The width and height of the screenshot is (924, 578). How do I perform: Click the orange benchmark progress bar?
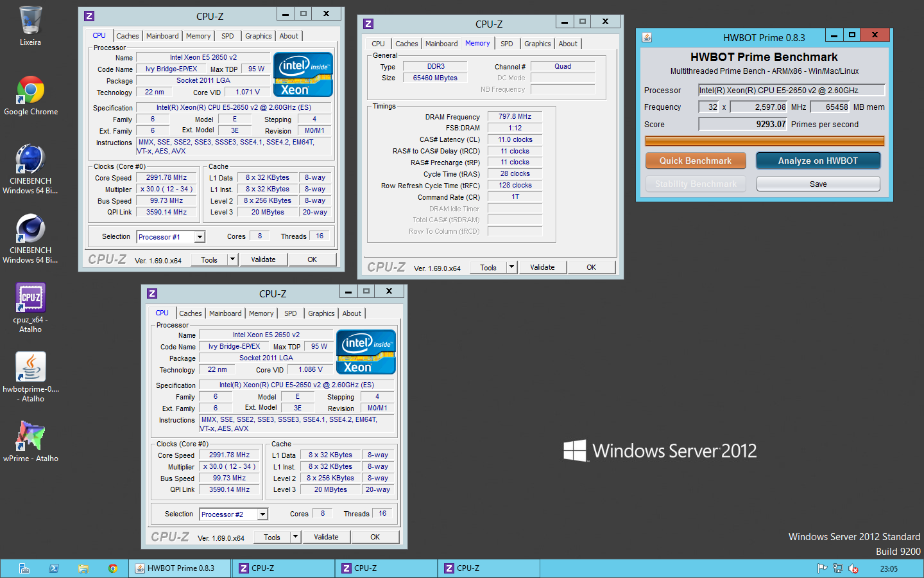click(765, 141)
